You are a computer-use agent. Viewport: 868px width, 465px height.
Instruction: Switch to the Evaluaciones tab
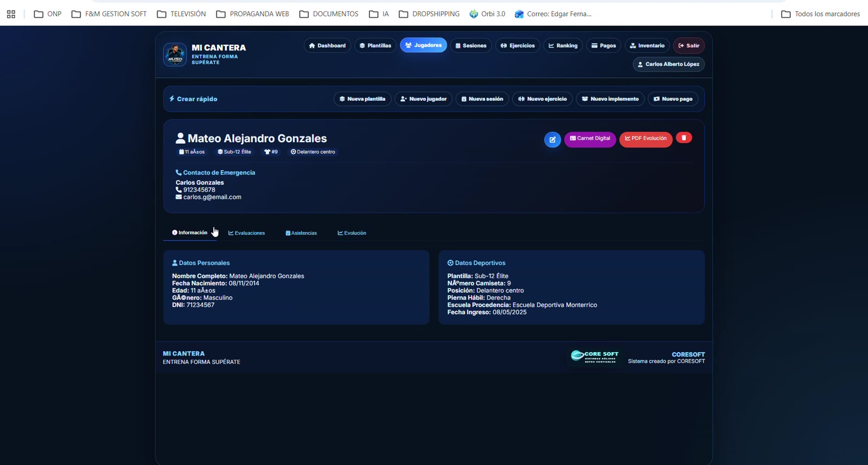[x=247, y=233]
